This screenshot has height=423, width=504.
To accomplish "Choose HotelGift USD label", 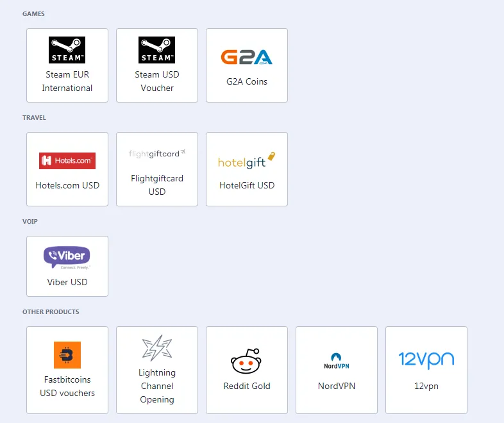I will (246, 185).
